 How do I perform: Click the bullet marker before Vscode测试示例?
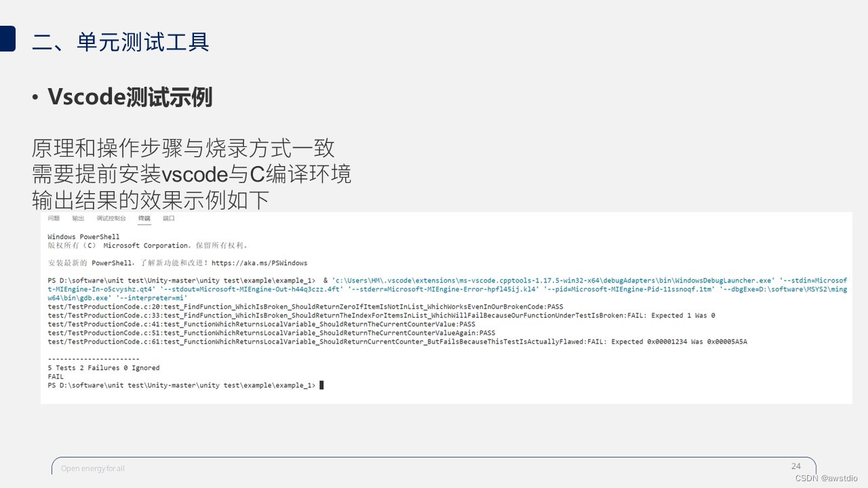36,98
